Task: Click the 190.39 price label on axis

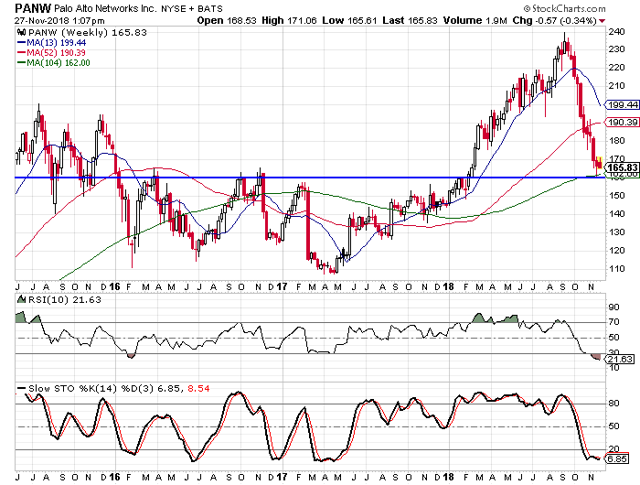Action: (622, 122)
